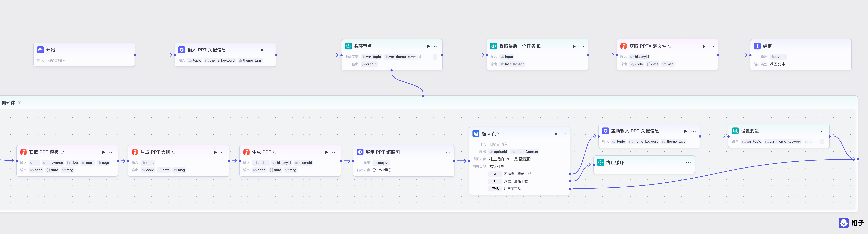Click the small badge icon after 获取 PPTX 源文件
868x234 pixels.
670,46
